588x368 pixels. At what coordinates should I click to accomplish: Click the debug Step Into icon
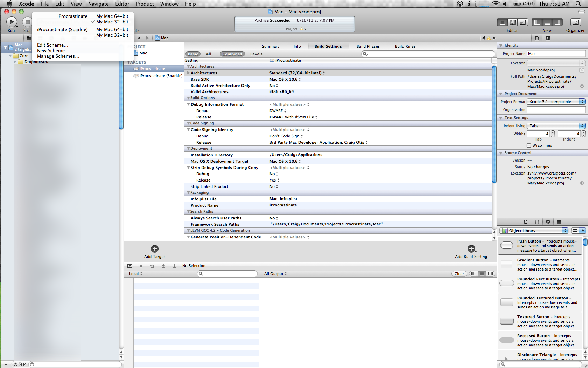coord(163,266)
